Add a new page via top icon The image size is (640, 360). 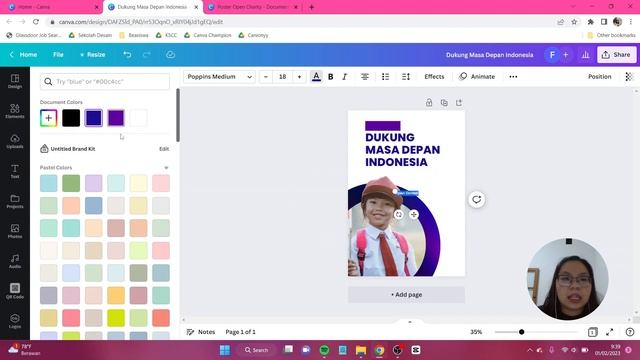459,103
